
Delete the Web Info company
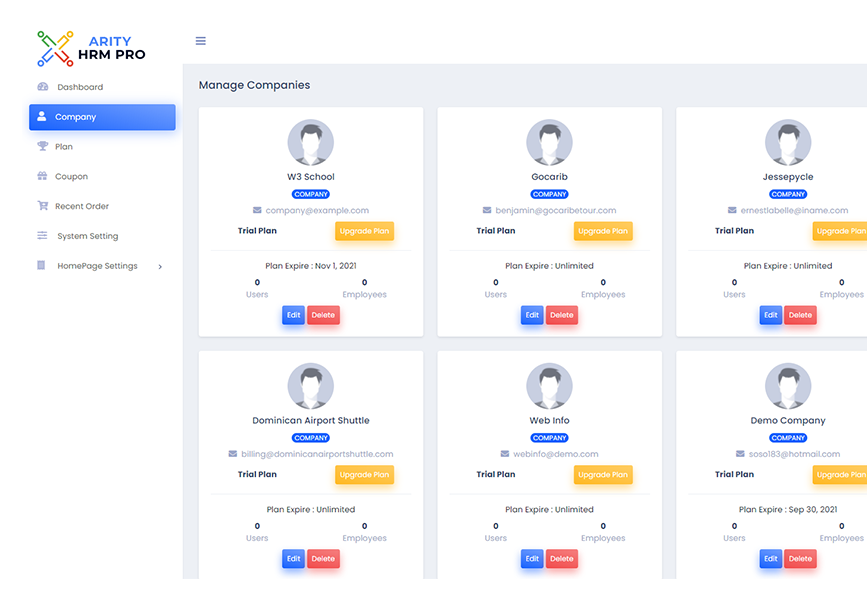pos(562,559)
